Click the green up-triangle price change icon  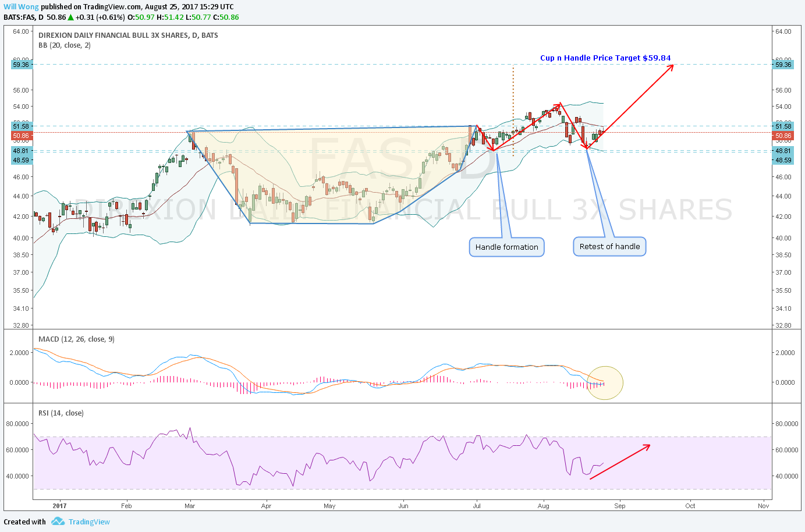70,17
